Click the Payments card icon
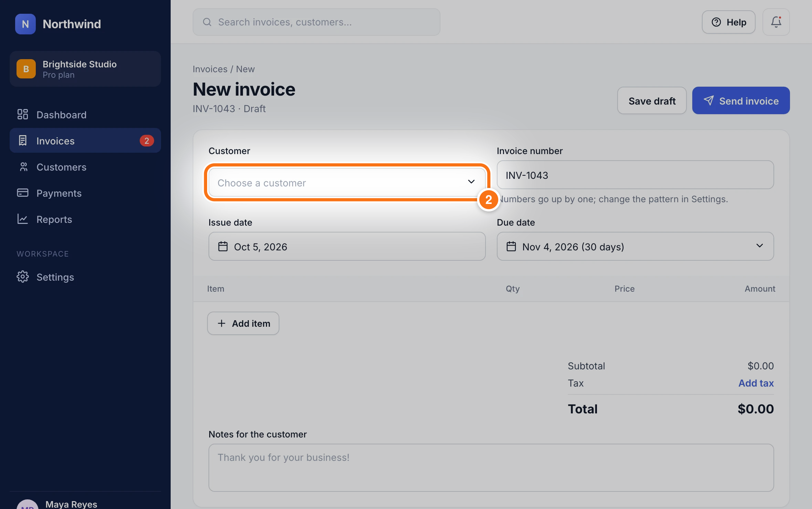 [x=23, y=193]
